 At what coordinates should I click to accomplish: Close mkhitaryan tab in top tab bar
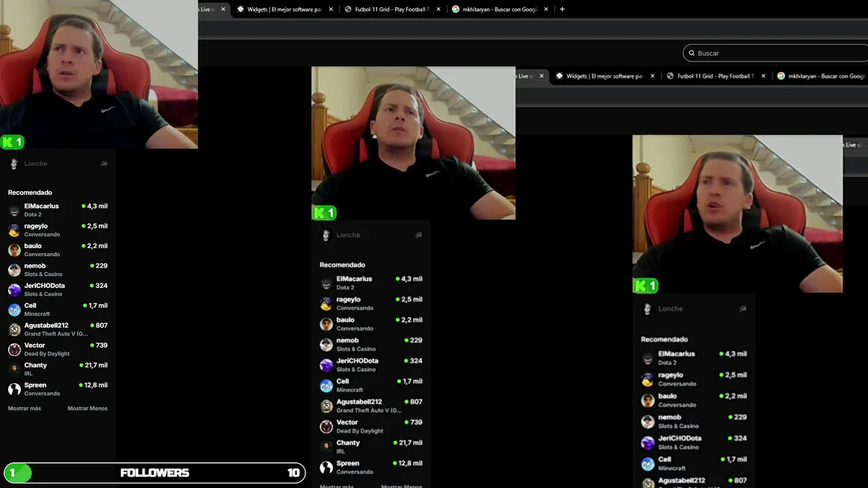(546, 9)
